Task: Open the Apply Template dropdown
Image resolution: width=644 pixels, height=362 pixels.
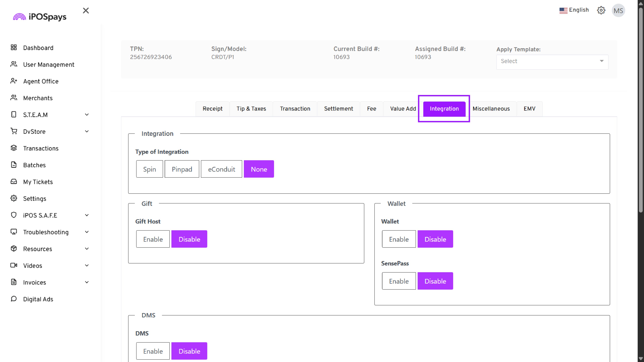Action: click(x=552, y=62)
